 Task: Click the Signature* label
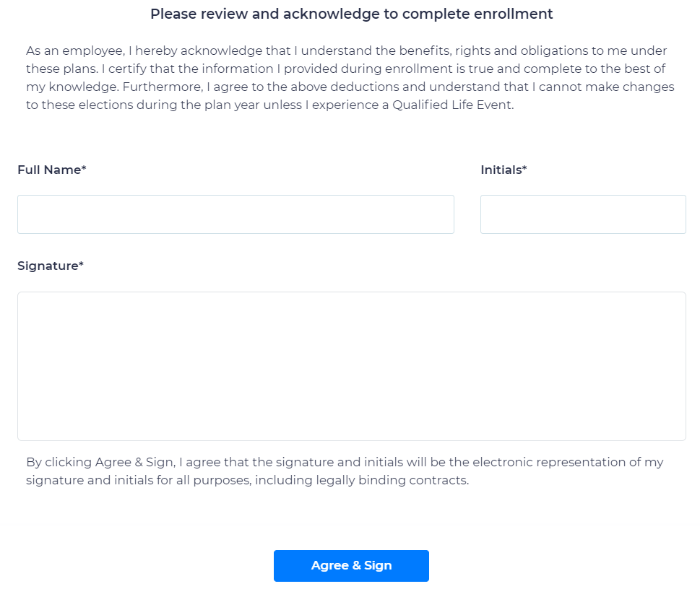[x=51, y=266]
